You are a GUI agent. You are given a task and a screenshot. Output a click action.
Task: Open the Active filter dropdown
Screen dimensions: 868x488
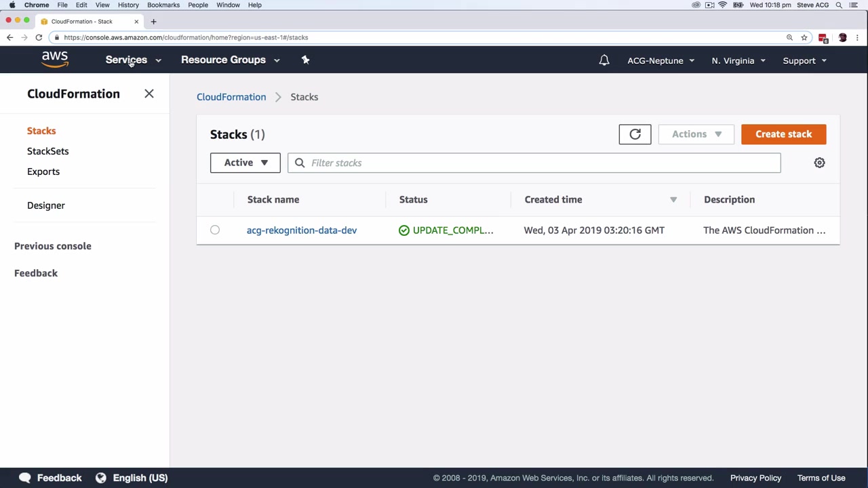click(245, 163)
